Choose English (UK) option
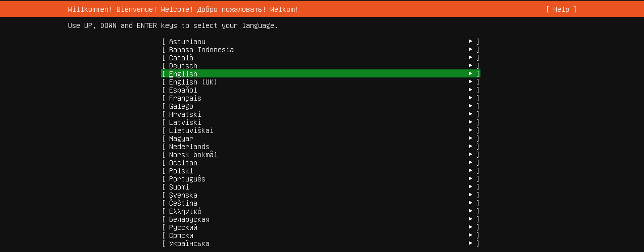The height and width of the screenshot is (252, 644). [x=193, y=82]
